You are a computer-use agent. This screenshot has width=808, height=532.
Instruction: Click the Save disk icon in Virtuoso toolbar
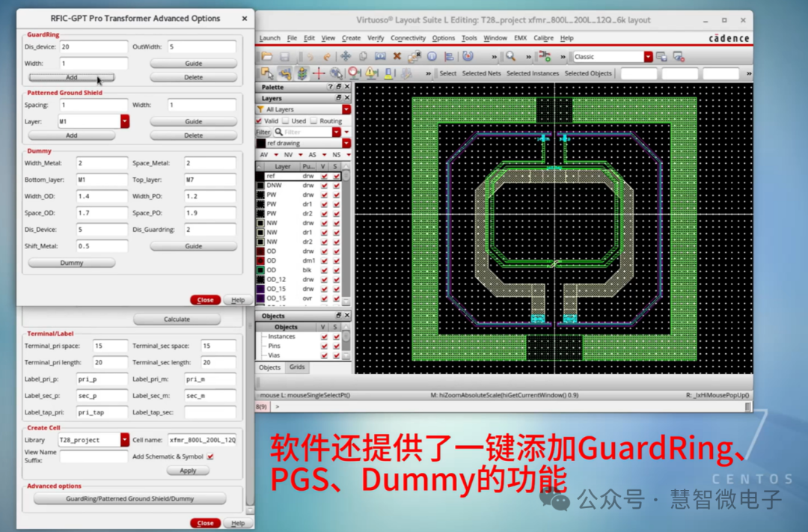(284, 56)
